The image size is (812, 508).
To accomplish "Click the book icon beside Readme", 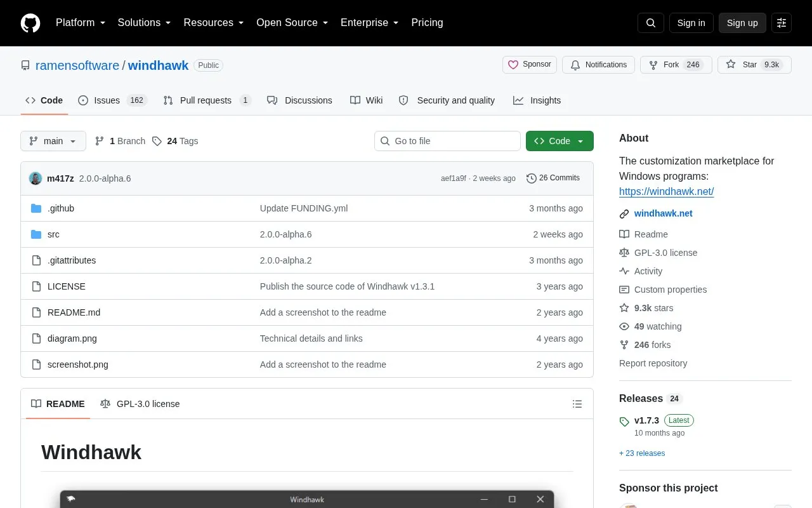I will [624, 234].
